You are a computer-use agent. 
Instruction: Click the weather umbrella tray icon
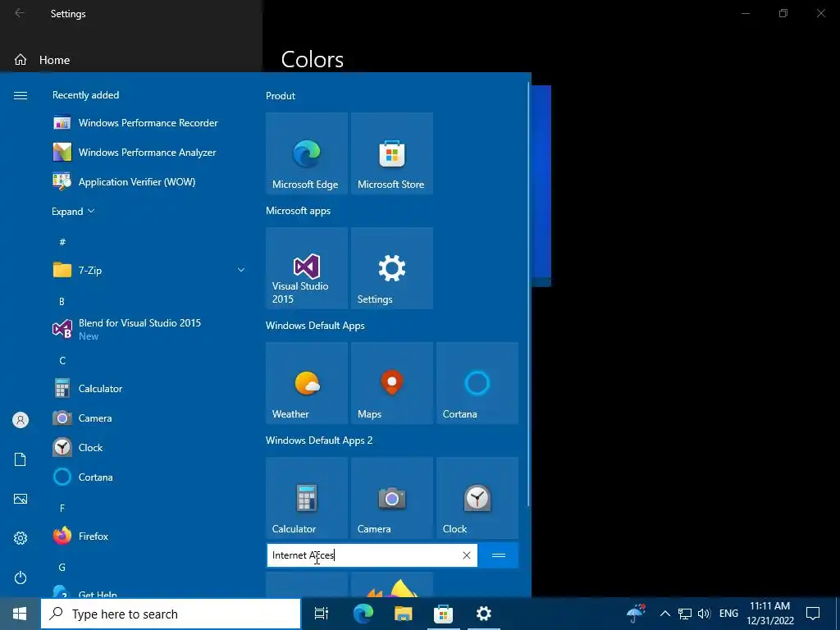click(x=636, y=614)
